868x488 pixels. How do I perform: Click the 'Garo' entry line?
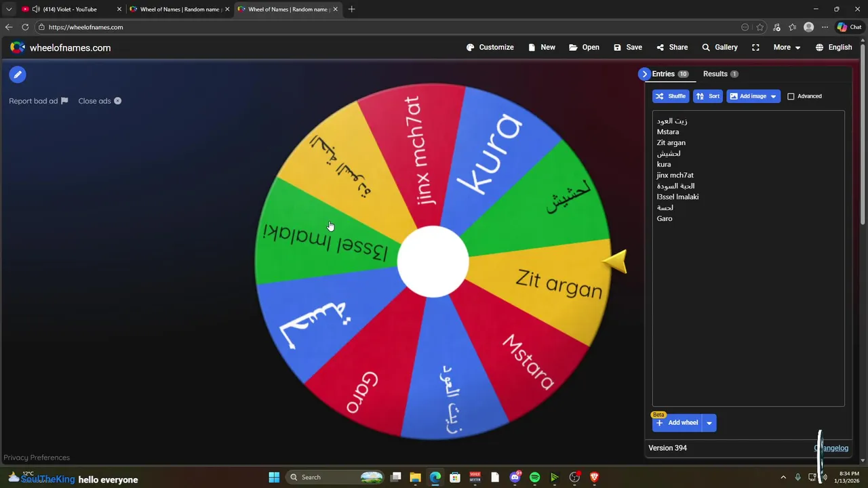point(665,219)
